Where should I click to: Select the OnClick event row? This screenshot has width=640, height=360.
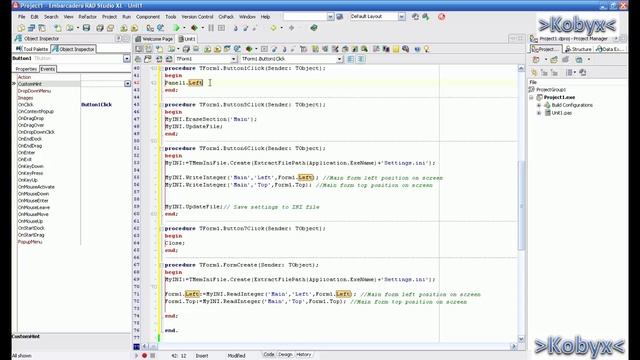(48, 104)
